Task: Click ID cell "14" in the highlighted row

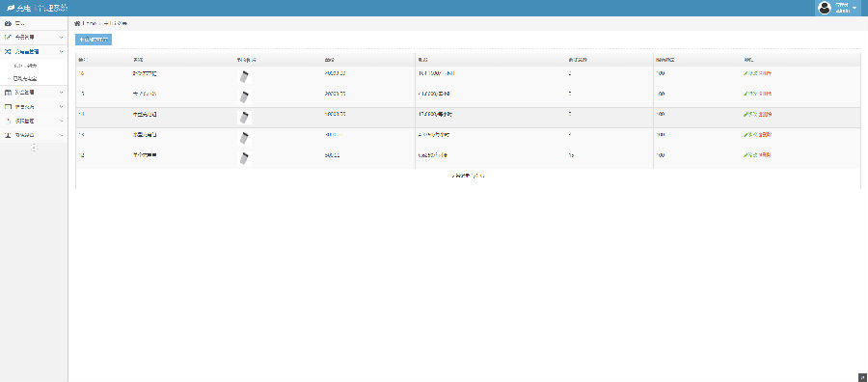Action: tap(81, 114)
